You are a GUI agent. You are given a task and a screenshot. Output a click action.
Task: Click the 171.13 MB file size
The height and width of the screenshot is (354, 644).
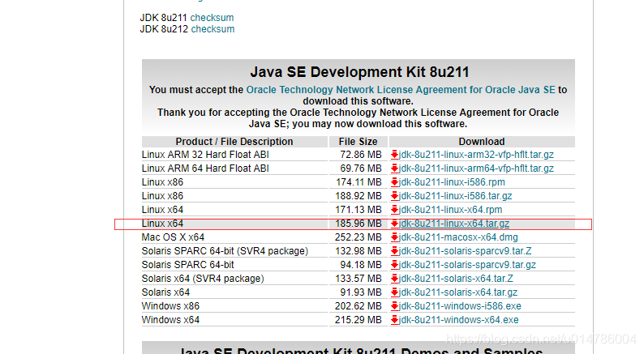click(x=358, y=210)
